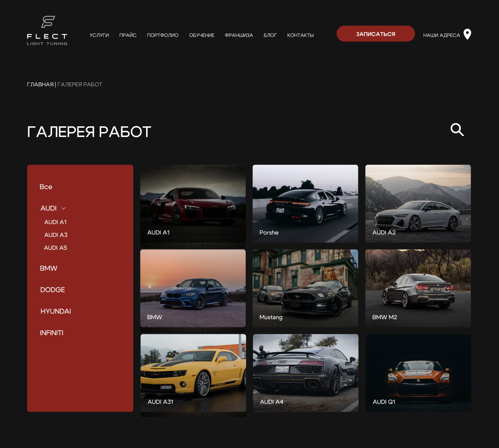Click the map pin location icon
The width and height of the screenshot is (499, 448).
[467, 34]
